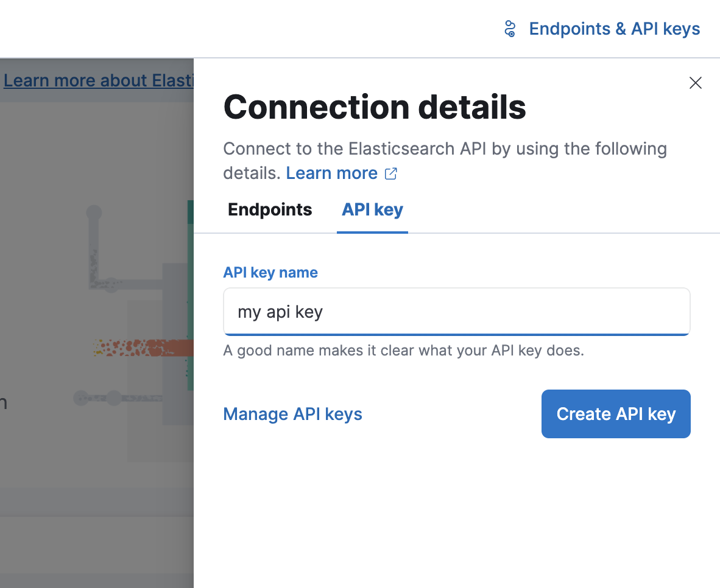
Task: Open the Manage API keys link
Action: pos(292,415)
